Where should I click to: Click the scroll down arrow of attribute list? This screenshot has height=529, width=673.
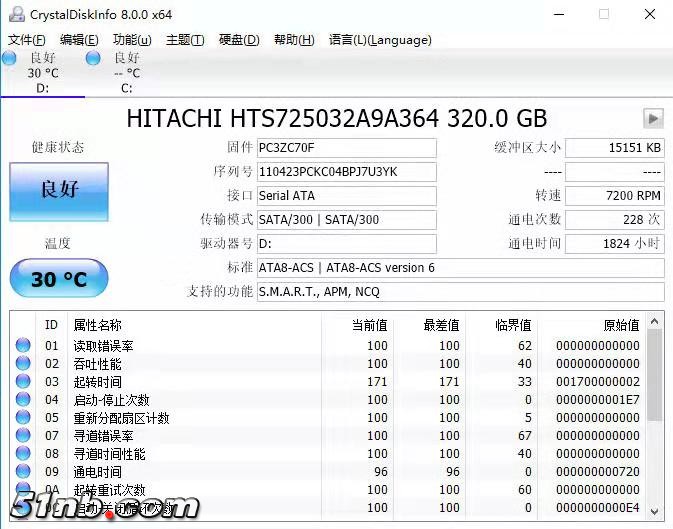click(x=655, y=511)
